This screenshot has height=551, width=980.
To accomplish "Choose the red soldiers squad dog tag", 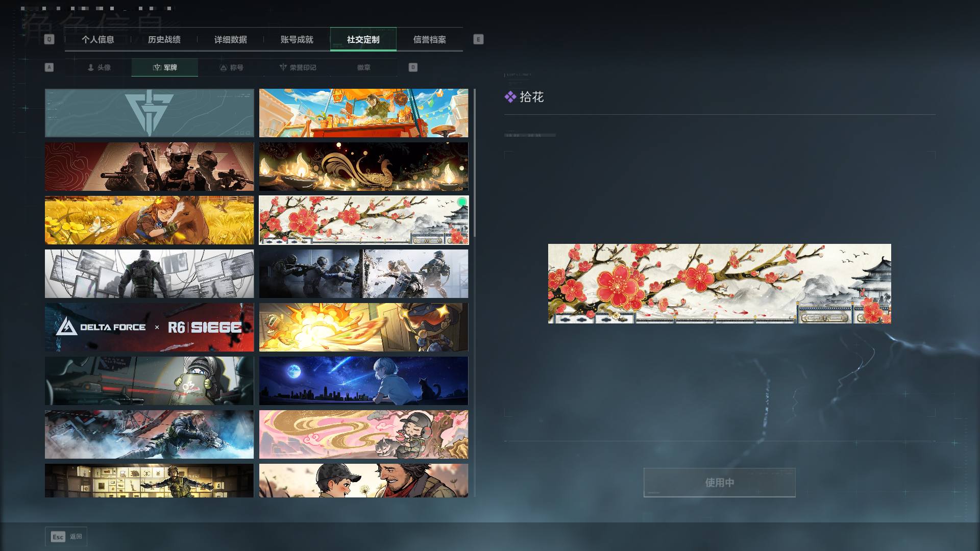I will click(149, 166).
